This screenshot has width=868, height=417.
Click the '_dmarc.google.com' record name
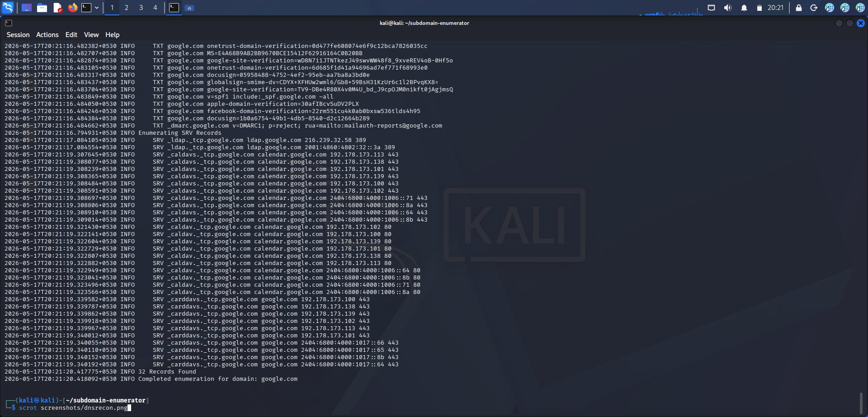[198, 126]
